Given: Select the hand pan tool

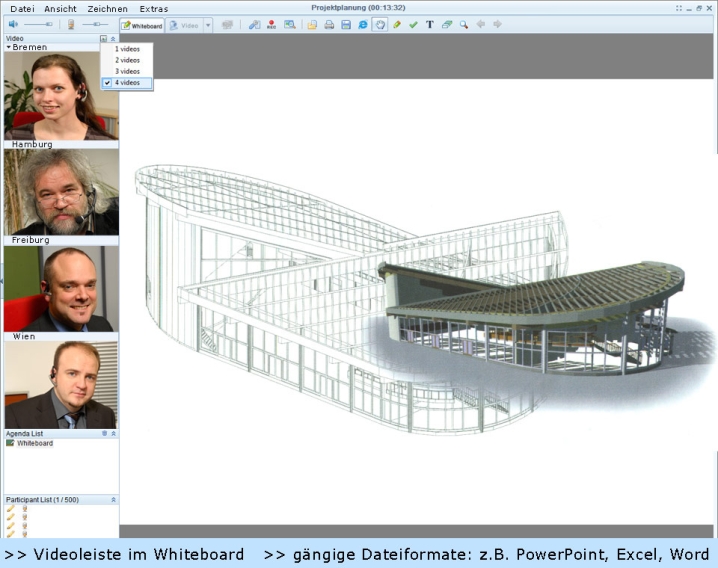Looking at the screenshot, I should 380,25.
